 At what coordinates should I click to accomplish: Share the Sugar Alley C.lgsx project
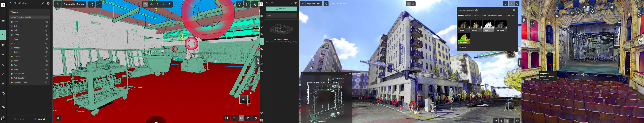326,4
